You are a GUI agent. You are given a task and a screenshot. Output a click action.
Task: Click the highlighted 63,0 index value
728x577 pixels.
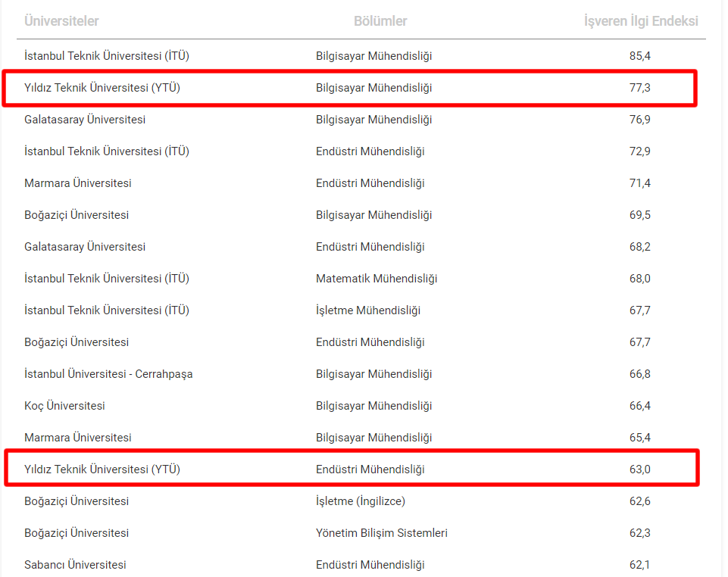coord(639,469)
